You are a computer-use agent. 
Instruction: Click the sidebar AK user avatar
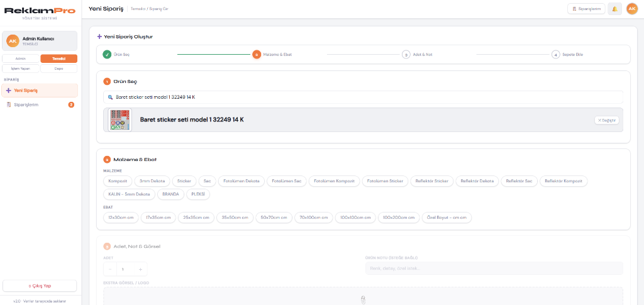pyautogui.click(x=13, y=41)
